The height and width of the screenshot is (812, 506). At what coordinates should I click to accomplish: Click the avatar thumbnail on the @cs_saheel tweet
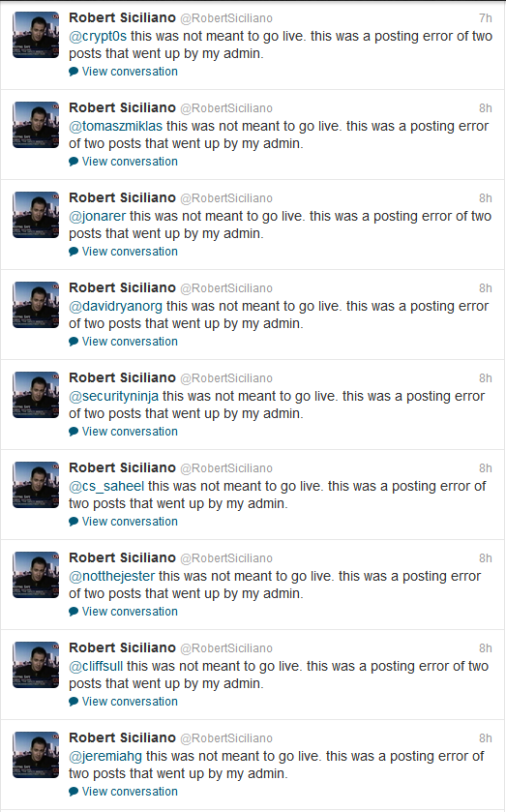(36, 485)
